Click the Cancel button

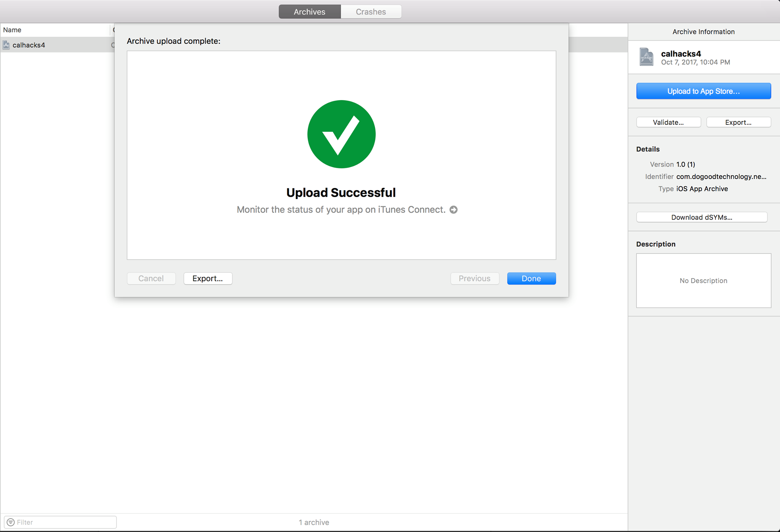[151, 279]
